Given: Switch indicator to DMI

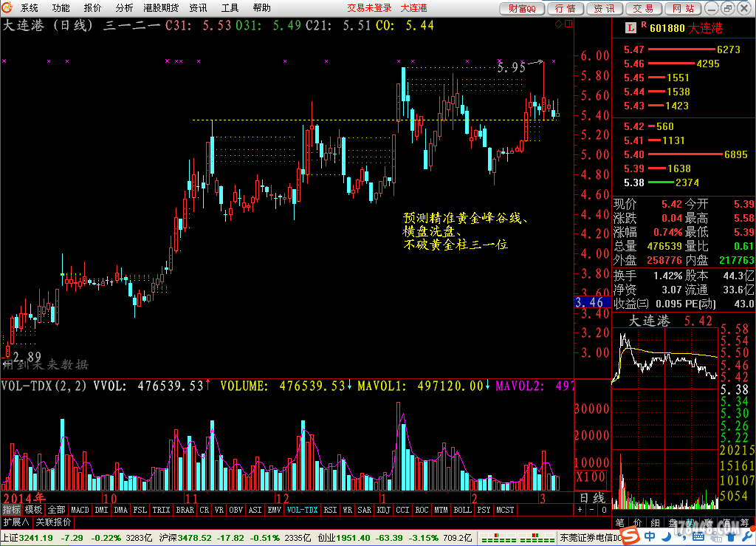Looking at the screenshot, I should point(101,510).
